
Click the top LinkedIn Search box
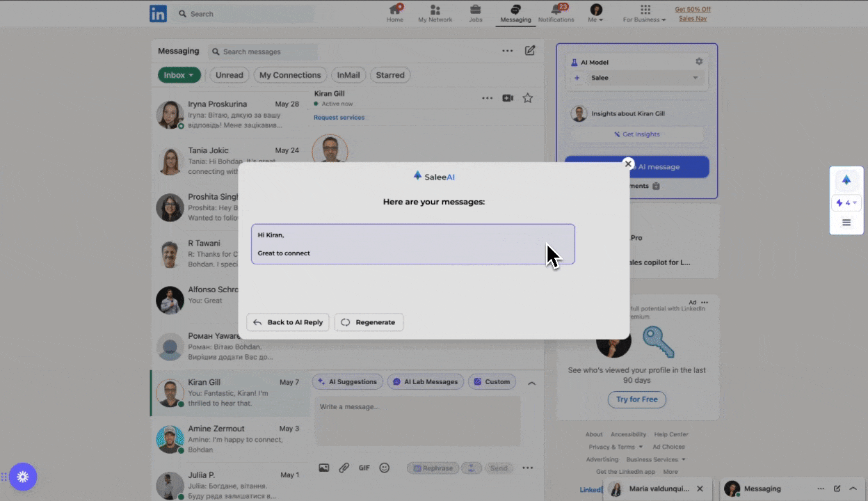point(242,14)
